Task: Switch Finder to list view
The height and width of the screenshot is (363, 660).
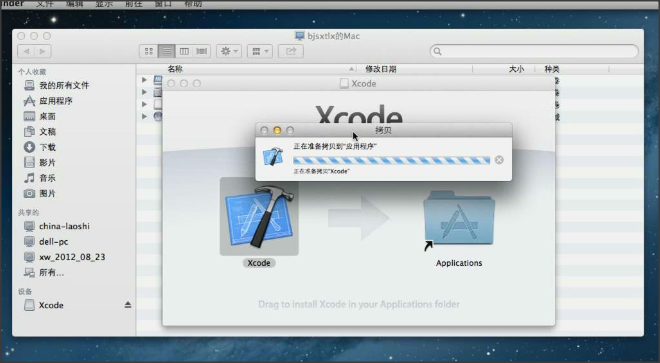Action: [167, 51]
